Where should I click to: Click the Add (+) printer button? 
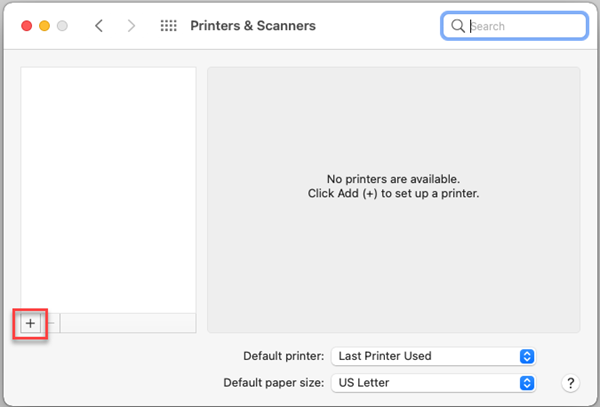tap(30, 324)
